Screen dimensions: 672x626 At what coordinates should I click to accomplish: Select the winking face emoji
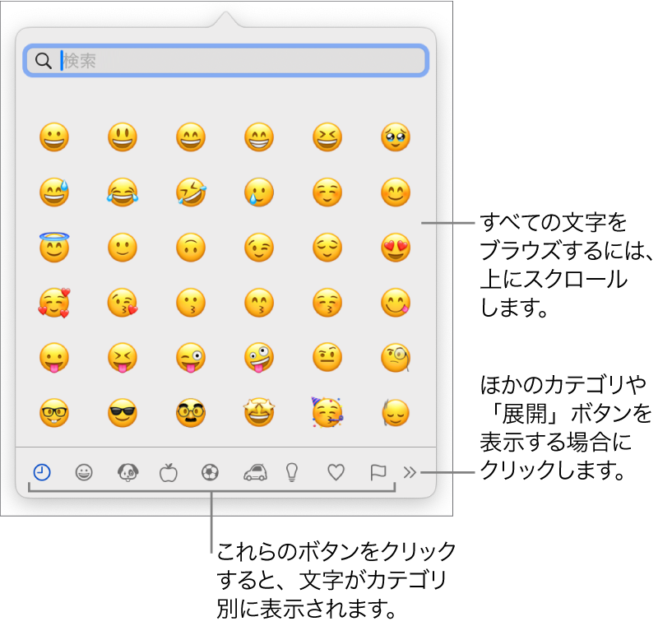click(259, 248)
